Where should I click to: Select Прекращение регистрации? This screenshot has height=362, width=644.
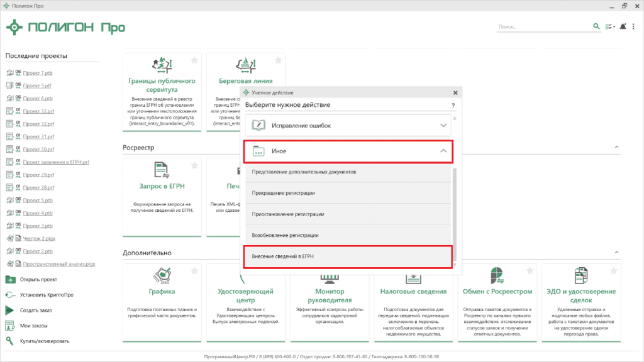click(x=348, y=193)
